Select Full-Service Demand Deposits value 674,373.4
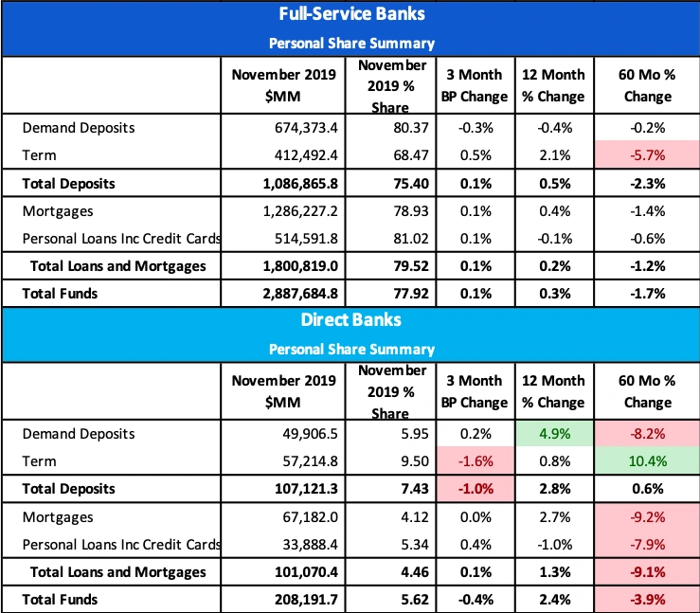The image size is (700, 613). pos(301,128)
